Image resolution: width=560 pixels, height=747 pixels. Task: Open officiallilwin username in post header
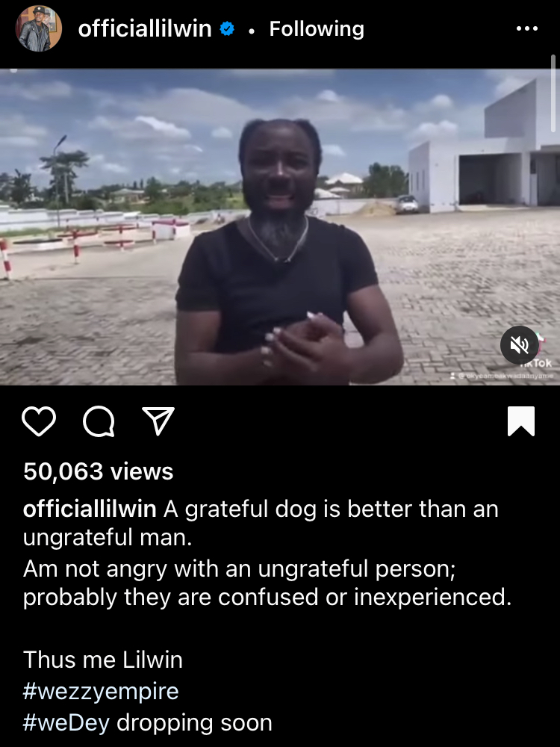click(145, 29)
